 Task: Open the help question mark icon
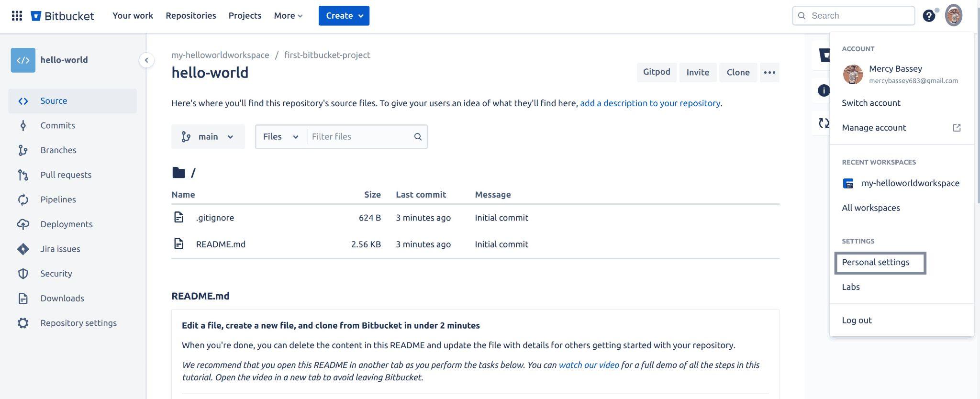coord(929,16)
